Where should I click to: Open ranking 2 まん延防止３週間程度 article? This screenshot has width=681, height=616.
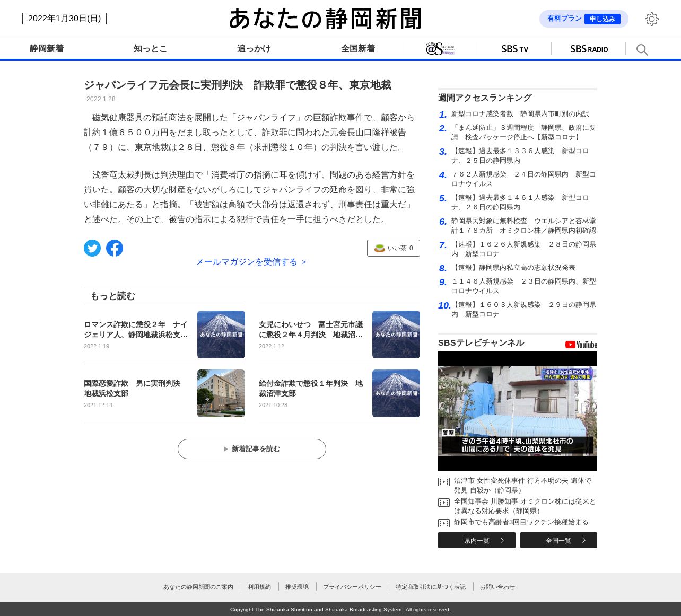(x=523, y=133)
